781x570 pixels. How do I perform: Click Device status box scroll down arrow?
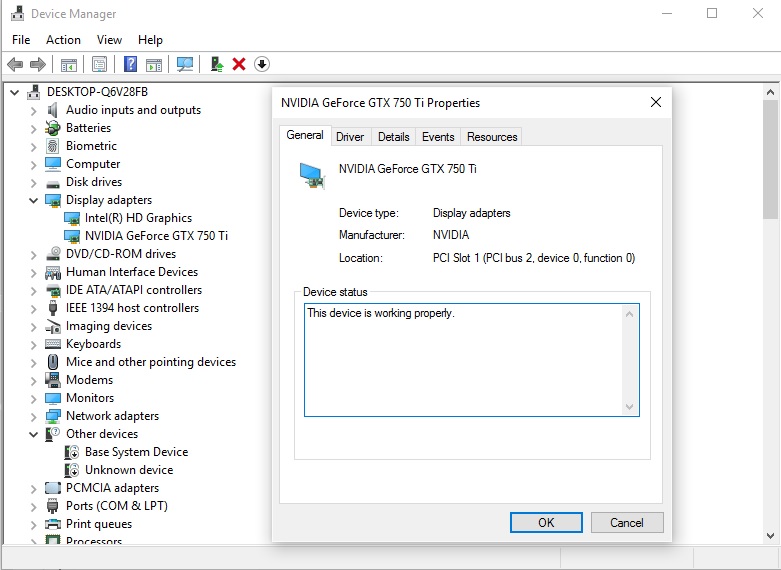630,407
